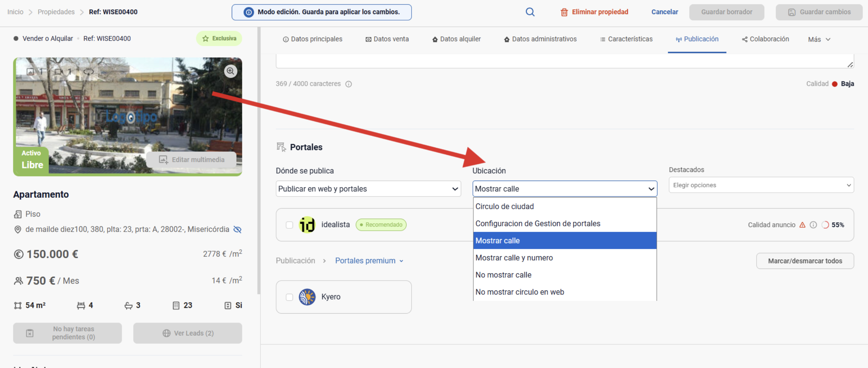Viewport: 868px width, 368px height.
Task: Select No mostrar circulo en web option
Action: [565, 292]
